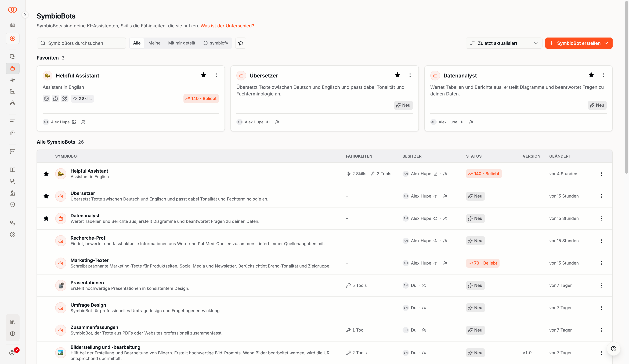Click the shield check sidebar icon

tap(12, 205)
